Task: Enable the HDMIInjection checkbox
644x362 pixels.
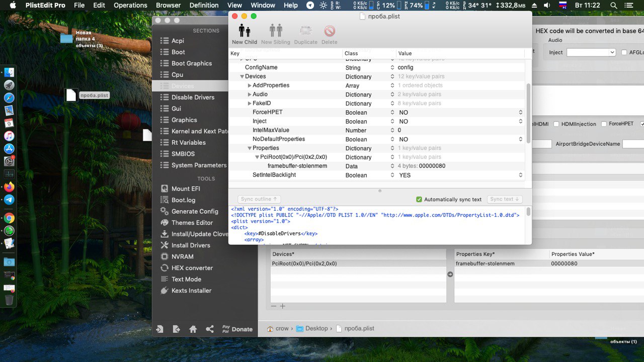Action: click(x=556, y=124)
